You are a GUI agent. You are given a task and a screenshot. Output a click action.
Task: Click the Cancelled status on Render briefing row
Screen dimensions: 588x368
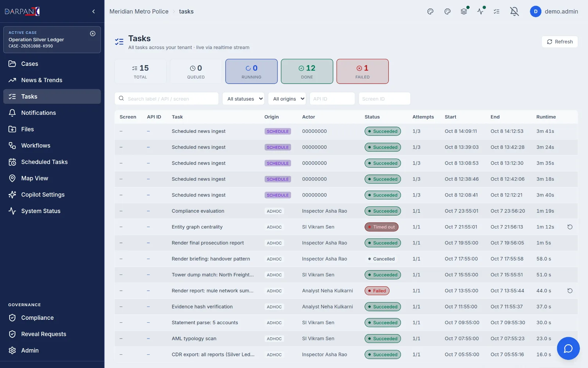[x=381, y=259]
